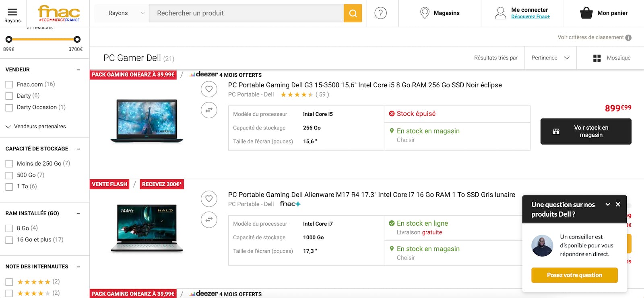The height and width of the screenshot is (298, 644).
Task: Collapse the VENDEUR filter section
Action: (78, 70)
